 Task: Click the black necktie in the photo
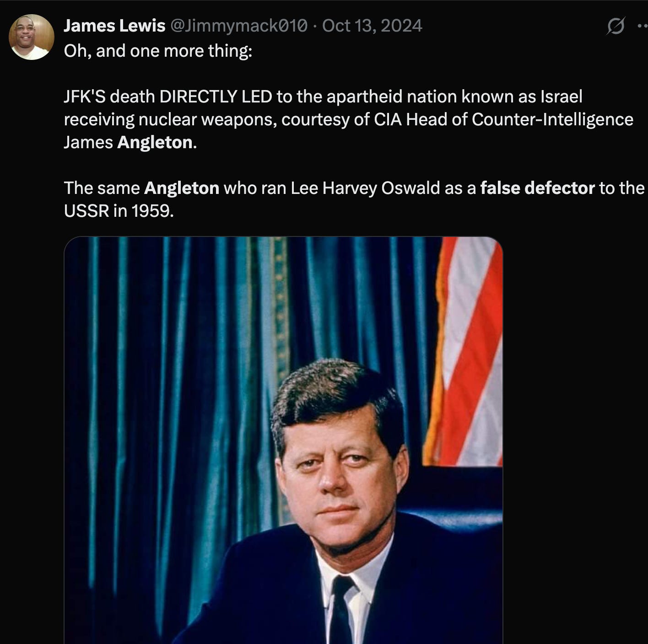pos(342,610)
